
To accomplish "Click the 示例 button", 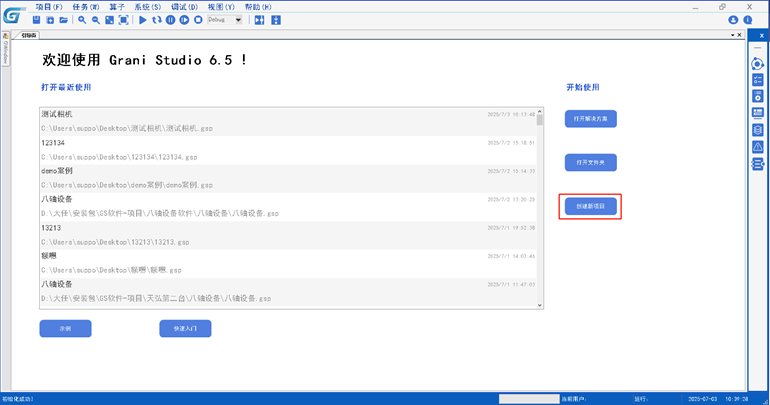I will (x=65, y=328).
